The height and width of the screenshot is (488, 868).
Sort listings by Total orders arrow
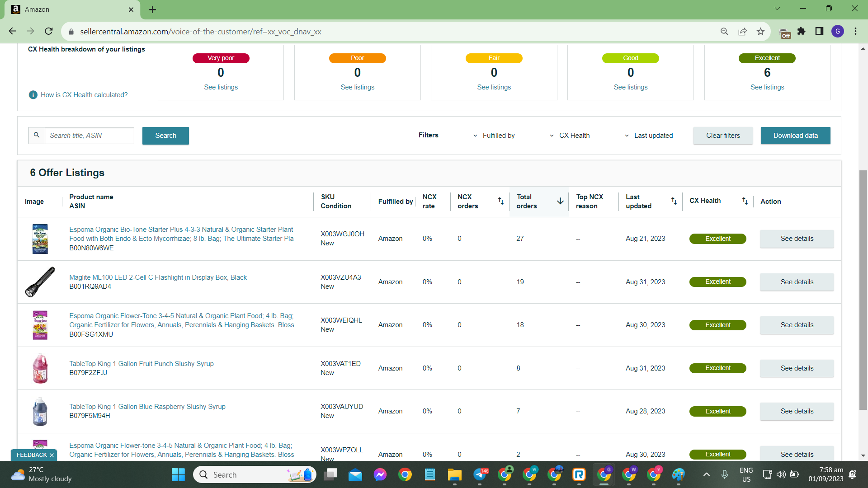[x=560, y=201]
